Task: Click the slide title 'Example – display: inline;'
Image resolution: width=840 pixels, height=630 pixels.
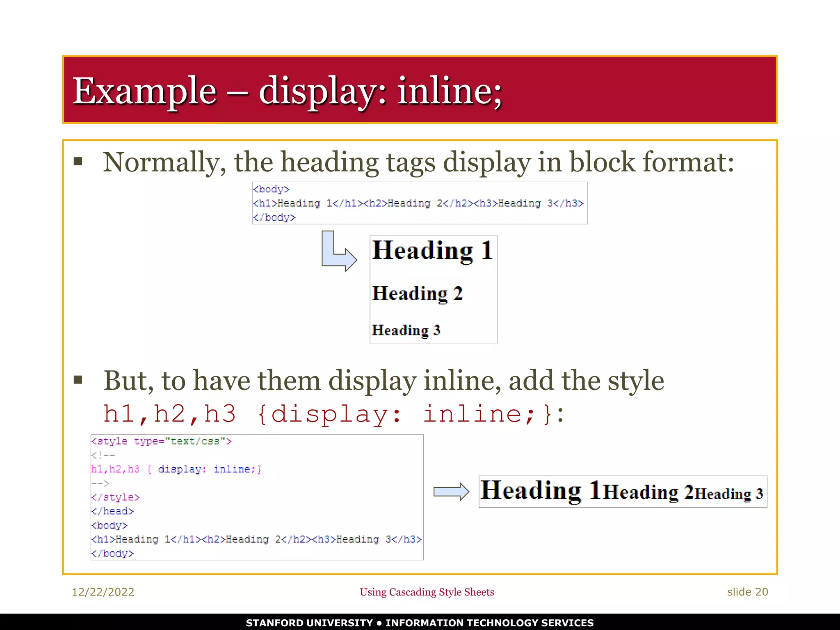Action: [287, 91]
